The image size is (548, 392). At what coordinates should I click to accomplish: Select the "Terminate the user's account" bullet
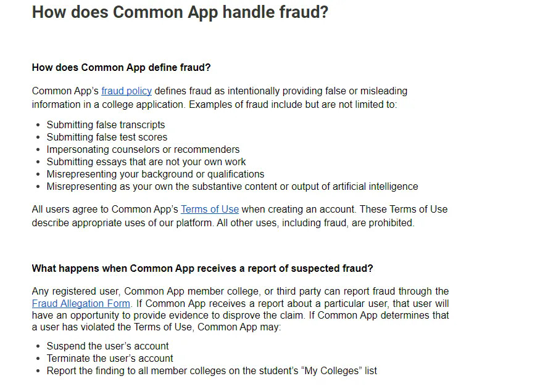pos(110,359)
